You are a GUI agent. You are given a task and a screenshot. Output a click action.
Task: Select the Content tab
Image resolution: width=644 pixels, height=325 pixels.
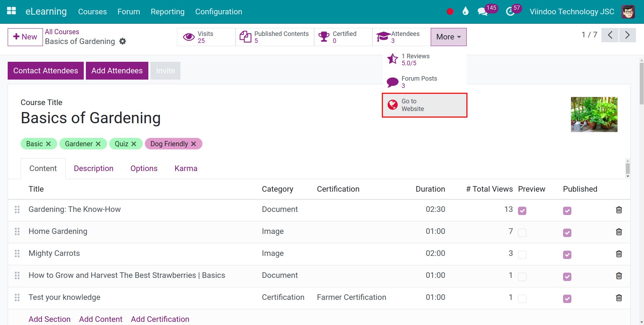43,169
